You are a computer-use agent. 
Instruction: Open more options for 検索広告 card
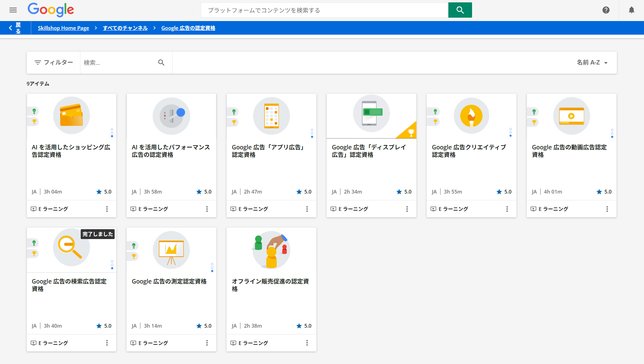[107, 343]
